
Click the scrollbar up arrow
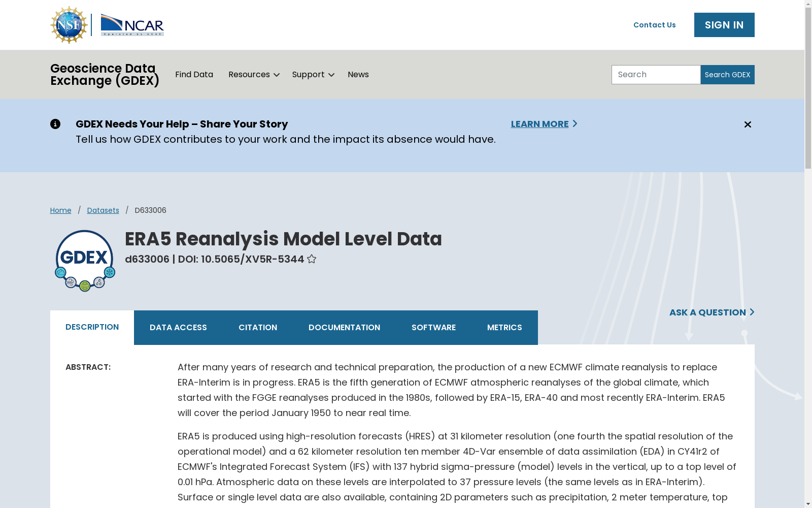tap(808, 4)
